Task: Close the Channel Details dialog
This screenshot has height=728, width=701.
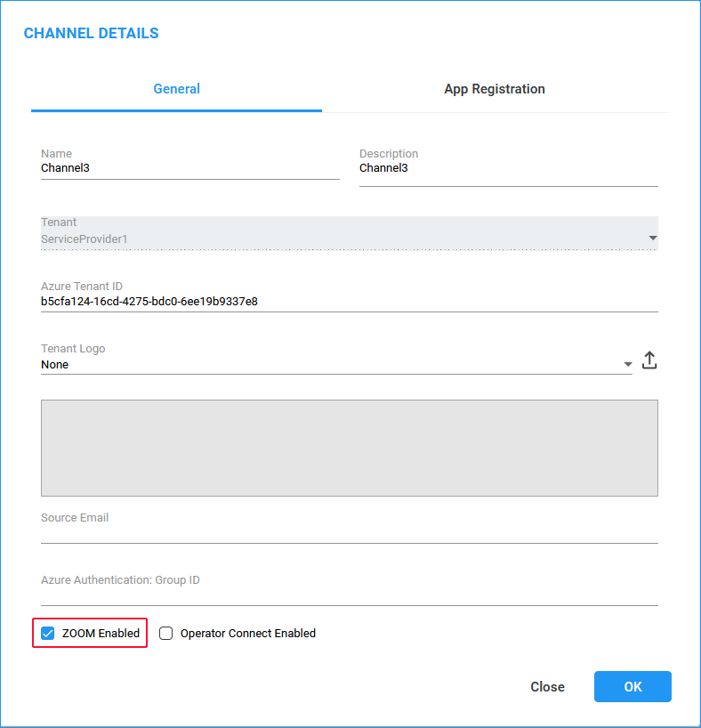Action: (x=547, y=686)
